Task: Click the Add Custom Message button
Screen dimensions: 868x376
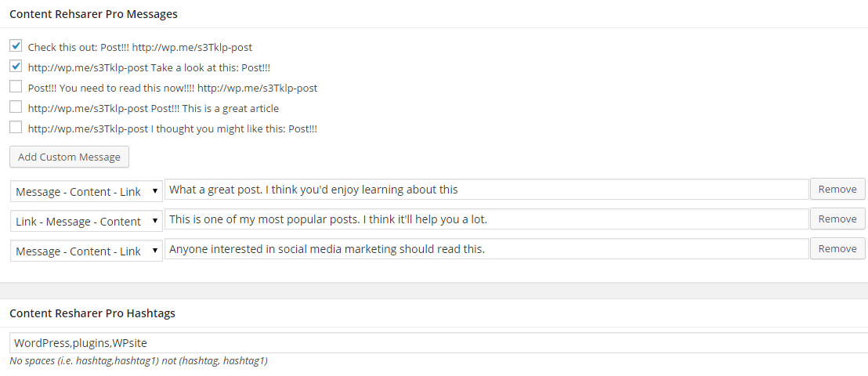Action: coord(69,157)
